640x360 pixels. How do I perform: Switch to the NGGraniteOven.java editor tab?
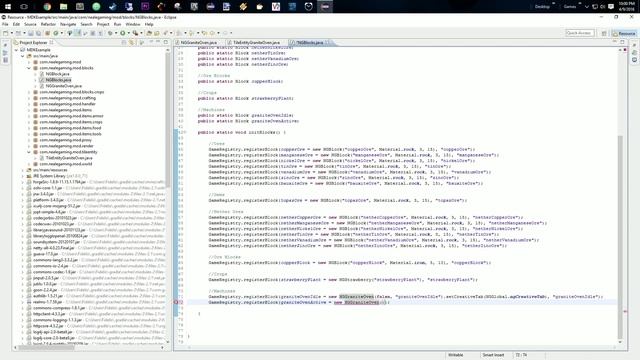199,42
